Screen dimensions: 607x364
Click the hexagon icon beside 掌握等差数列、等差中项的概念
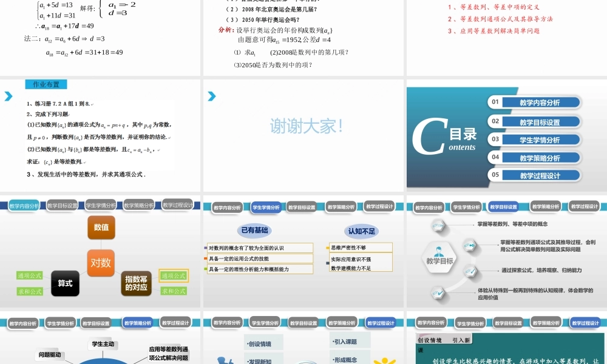click(438, 225)
